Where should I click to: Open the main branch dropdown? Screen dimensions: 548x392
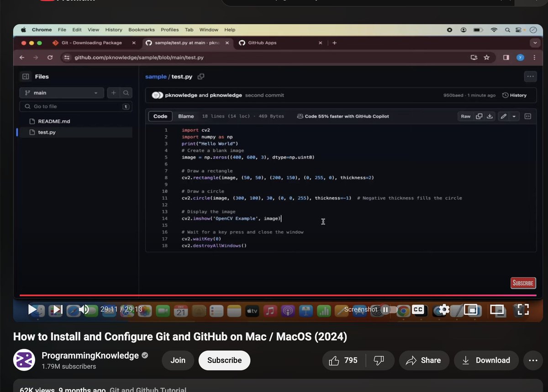(x=62, y=93)
